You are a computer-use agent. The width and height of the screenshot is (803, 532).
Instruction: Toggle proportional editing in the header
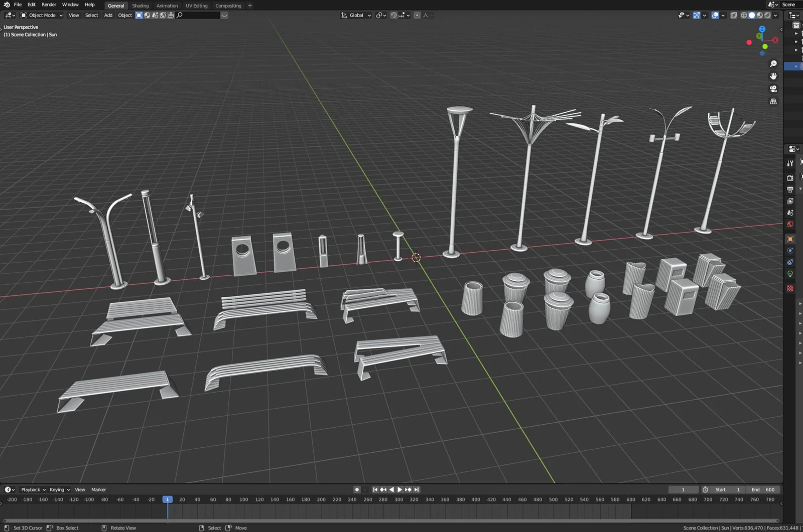(x=417, y=15)
